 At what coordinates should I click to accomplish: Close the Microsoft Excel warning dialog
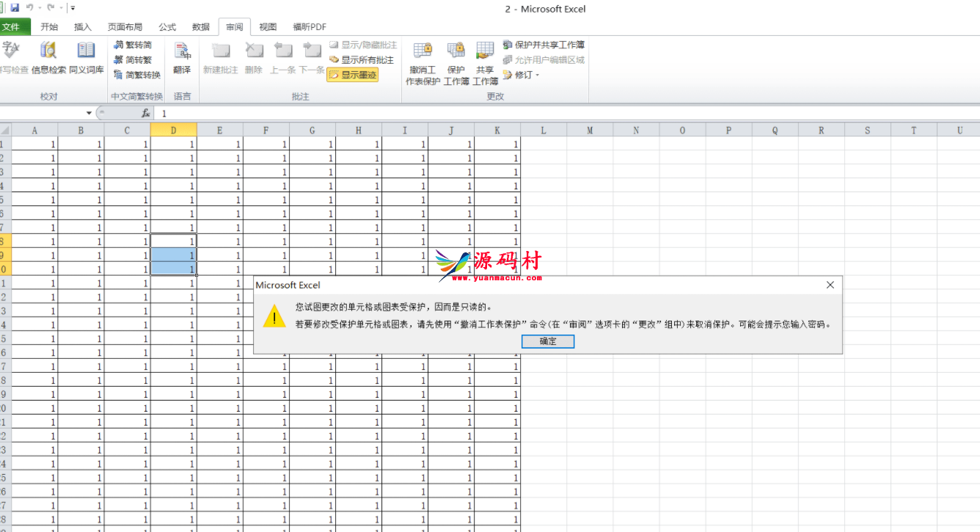(830, 285)
